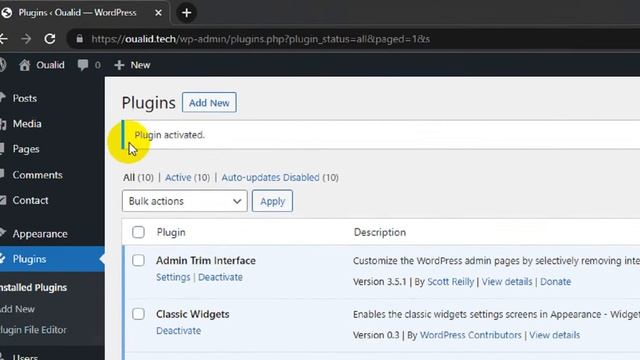640x360 pixels.
Task: Open Scott Reilly author link
Action: 451,282
